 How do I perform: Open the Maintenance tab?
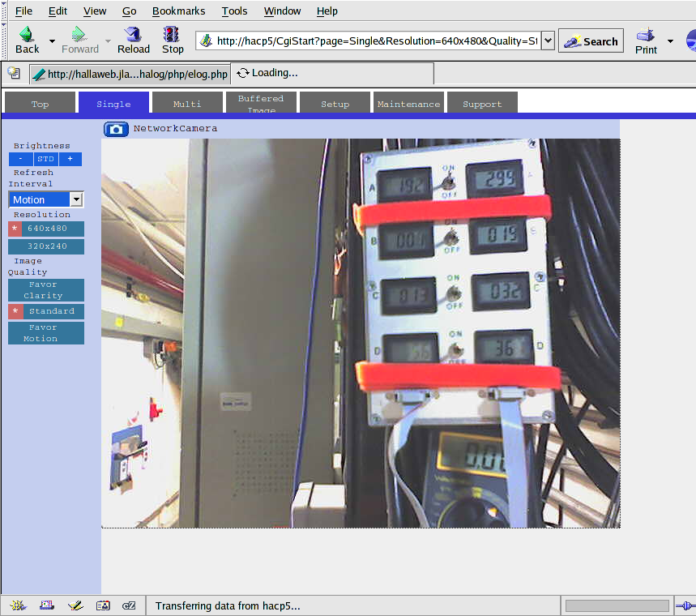tap(409, 103)
